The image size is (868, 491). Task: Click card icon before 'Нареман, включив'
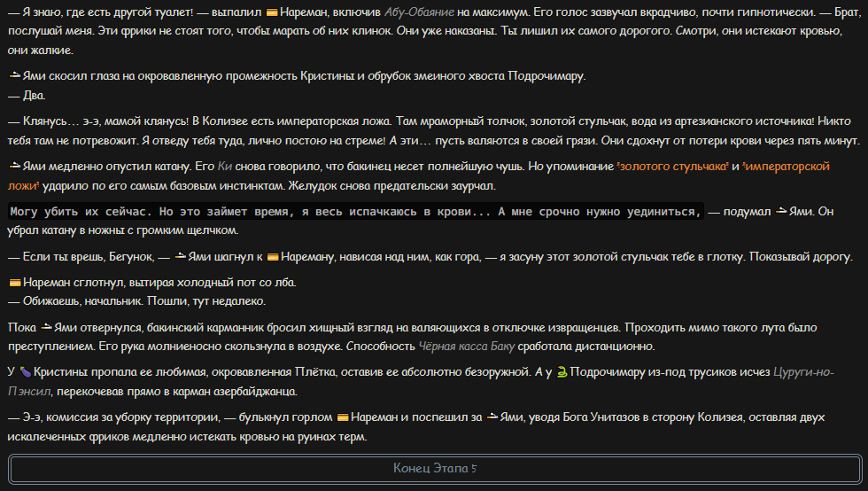click(272, 12)
